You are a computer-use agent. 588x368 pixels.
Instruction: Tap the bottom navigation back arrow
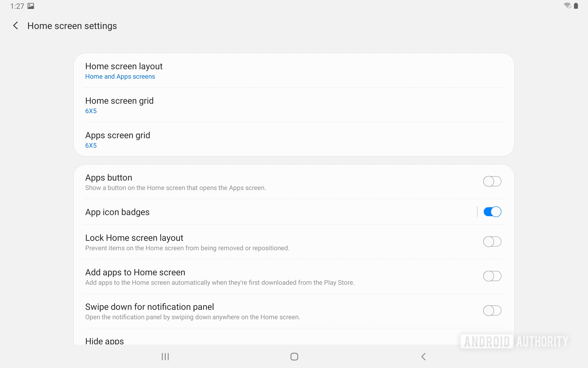423,356
